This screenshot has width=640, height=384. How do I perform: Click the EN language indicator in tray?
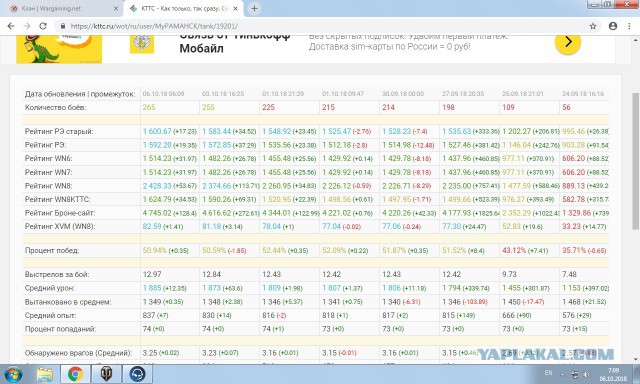(x=548, y=373)
